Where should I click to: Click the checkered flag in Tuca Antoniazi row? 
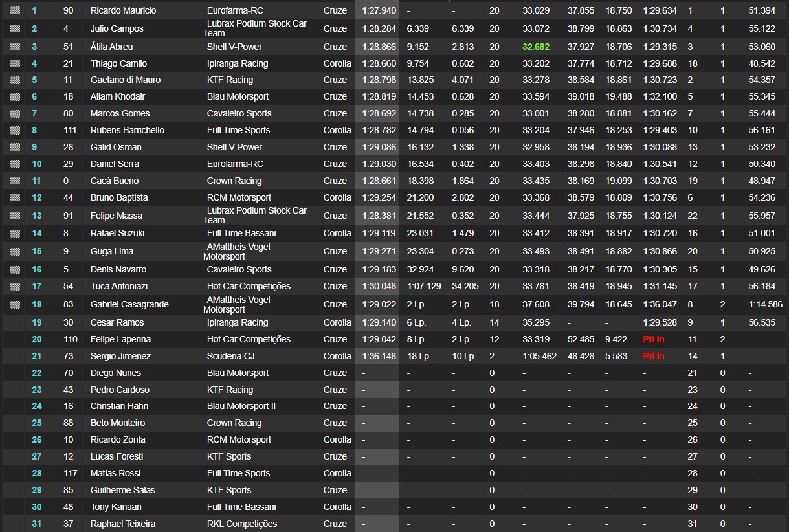point(16,286)
